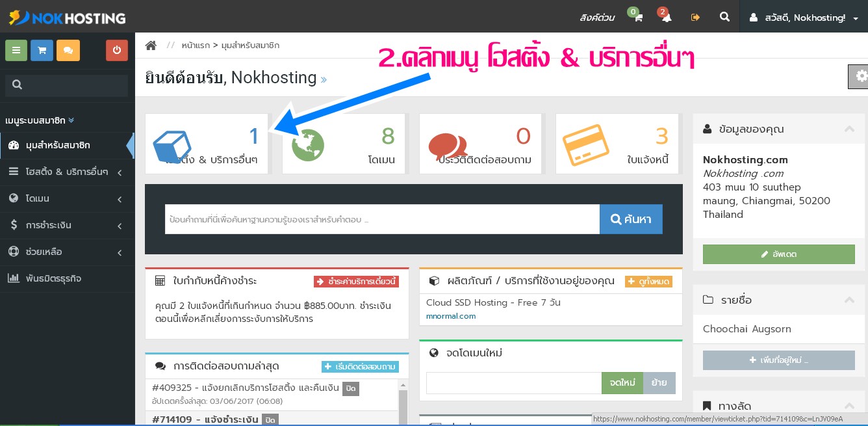Click the green globe domains icon
This screenshot has width=868, height=426.
(x=308, y=144)
